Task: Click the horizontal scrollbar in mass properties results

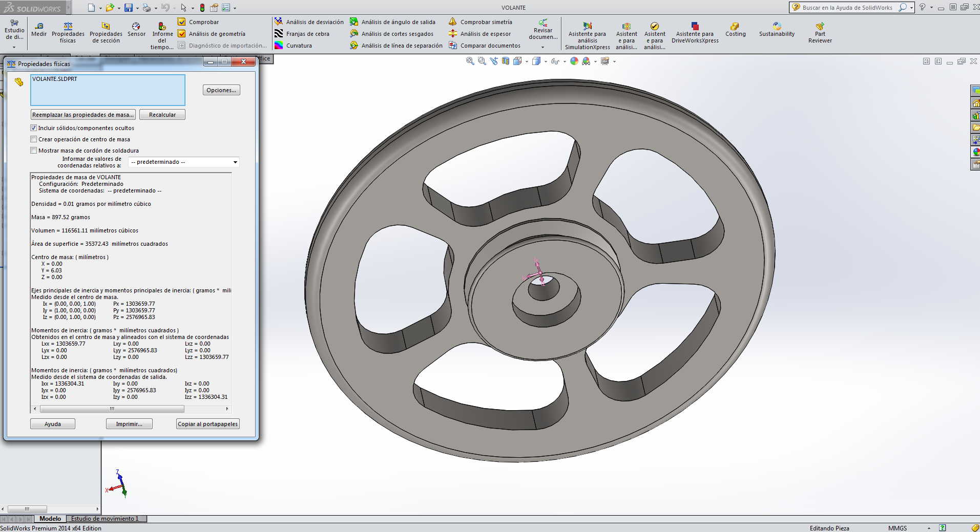Action: (x=112, y=409)
